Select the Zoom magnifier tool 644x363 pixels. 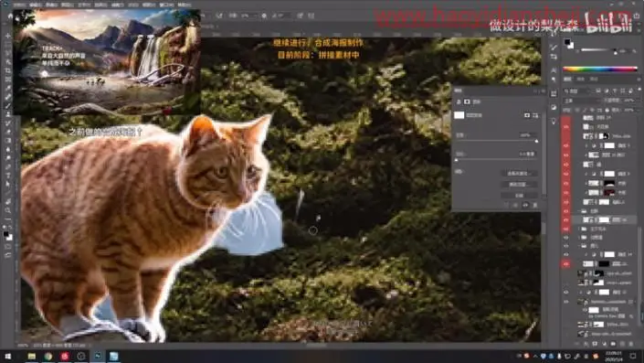click(x=8, y=210)
